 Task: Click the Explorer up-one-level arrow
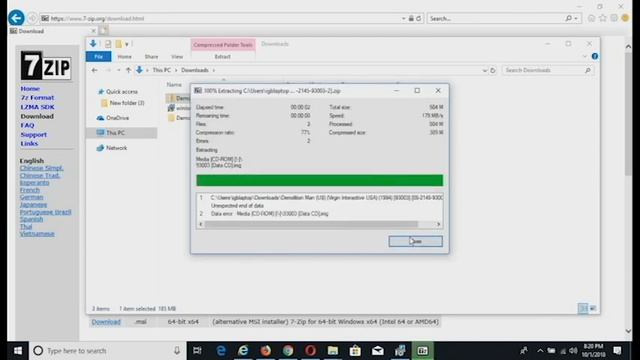[128, 70]
